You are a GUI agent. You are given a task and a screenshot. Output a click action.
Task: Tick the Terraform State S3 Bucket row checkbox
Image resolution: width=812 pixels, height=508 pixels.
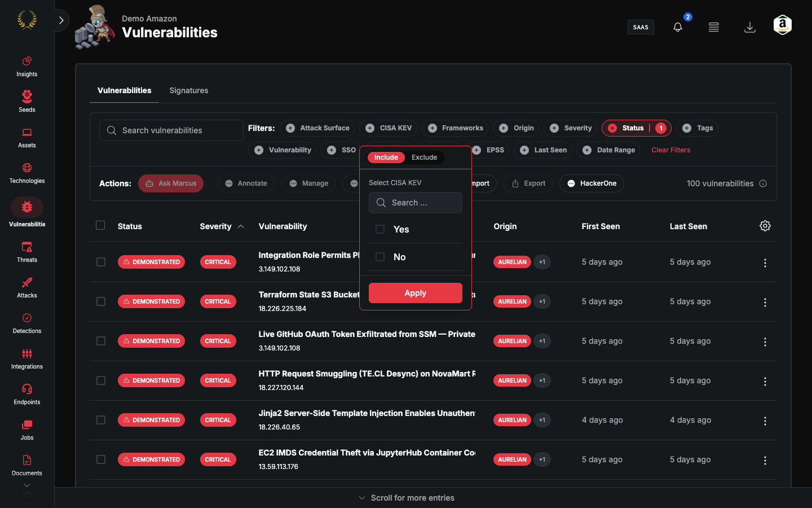point(101,301)
